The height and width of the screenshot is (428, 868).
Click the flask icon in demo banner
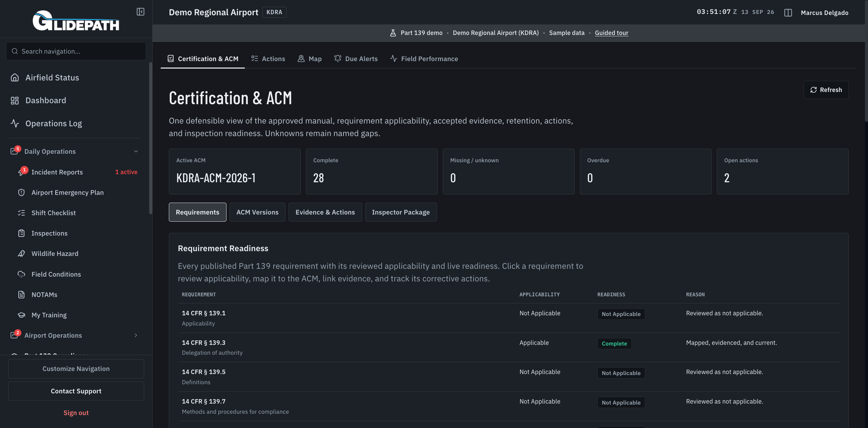[x=393, y=33]
